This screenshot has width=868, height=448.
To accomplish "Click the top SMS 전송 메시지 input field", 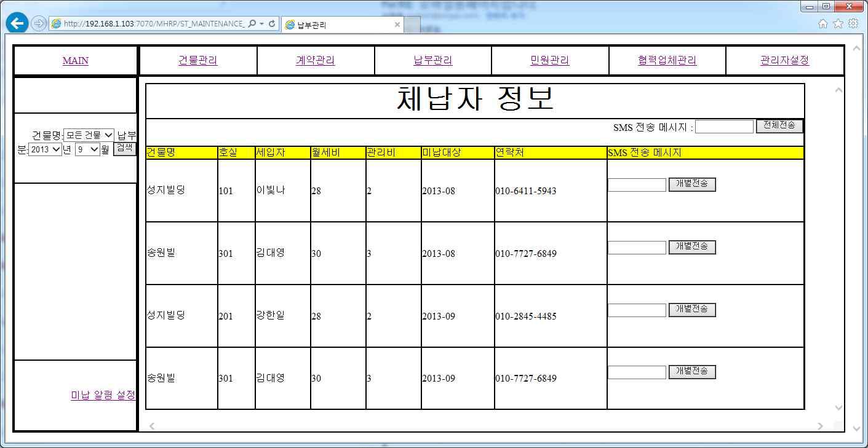I will click(724, 127).
